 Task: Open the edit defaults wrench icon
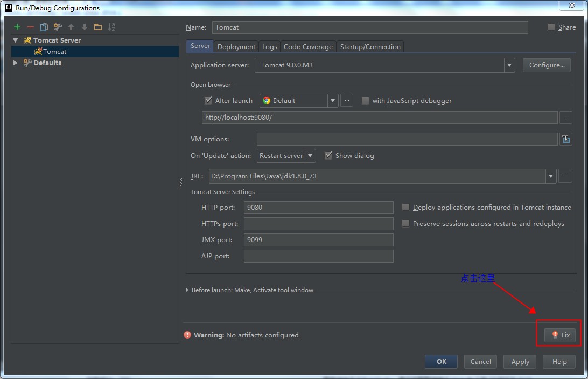pos(58,27)
